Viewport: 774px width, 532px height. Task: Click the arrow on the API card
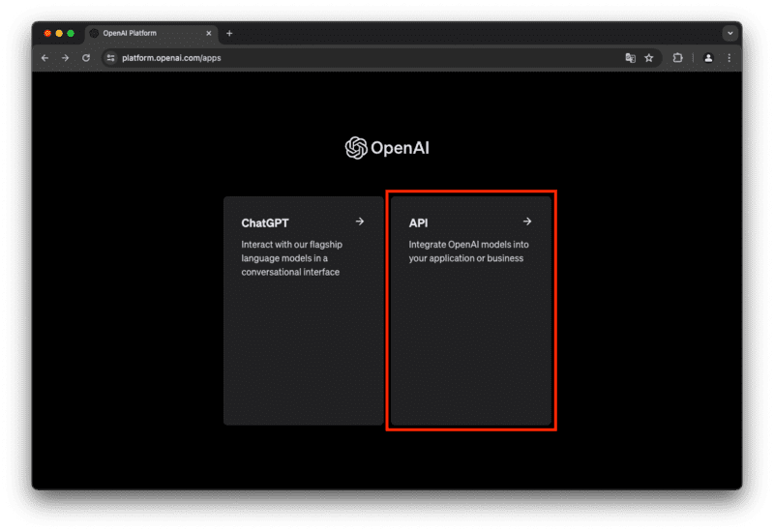527,222
